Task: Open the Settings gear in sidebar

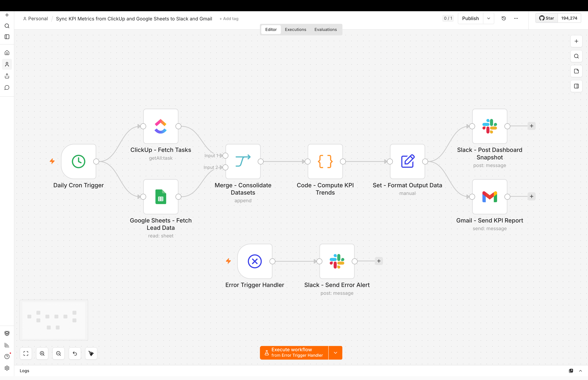Action: point(7,368)
